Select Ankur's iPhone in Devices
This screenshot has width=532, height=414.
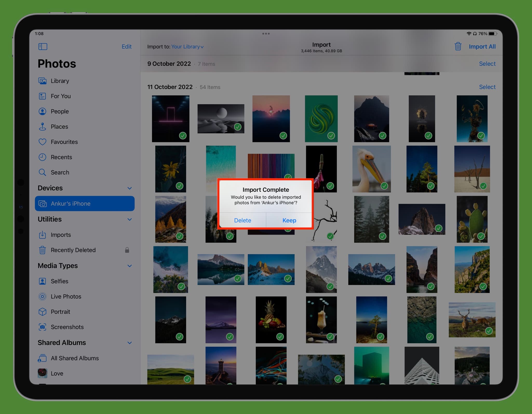coord(85,204)
